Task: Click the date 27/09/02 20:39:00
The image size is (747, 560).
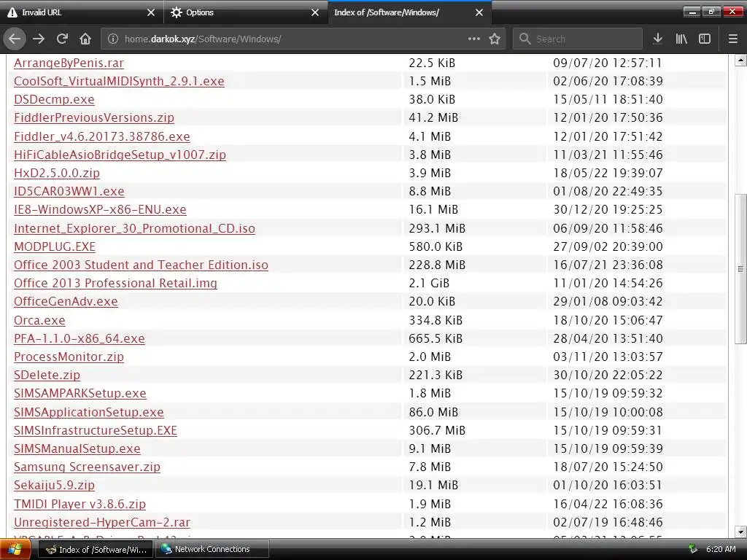Action: point(608,246)
